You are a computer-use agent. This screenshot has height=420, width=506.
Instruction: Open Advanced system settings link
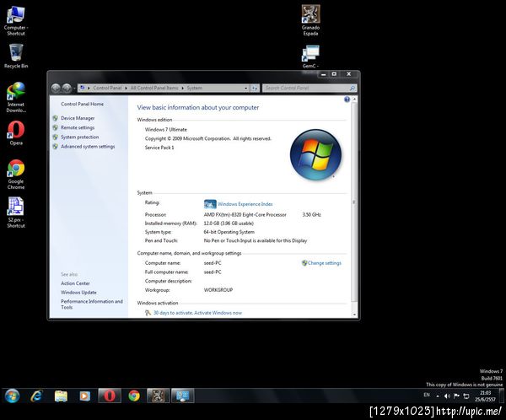(88, 146)
